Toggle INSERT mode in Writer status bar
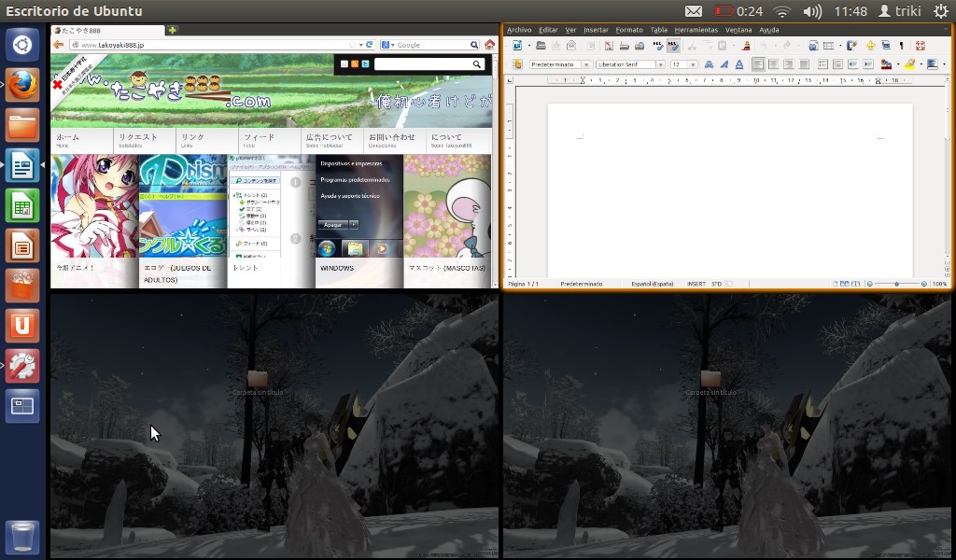 [696, 284]
